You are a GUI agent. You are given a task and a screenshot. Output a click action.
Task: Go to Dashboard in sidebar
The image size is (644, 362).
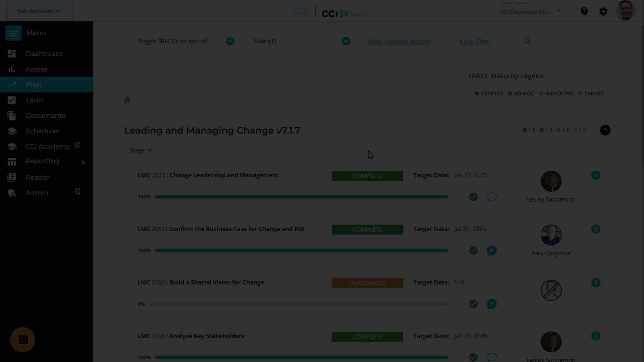pyautogui.click(x=44, y=54)
